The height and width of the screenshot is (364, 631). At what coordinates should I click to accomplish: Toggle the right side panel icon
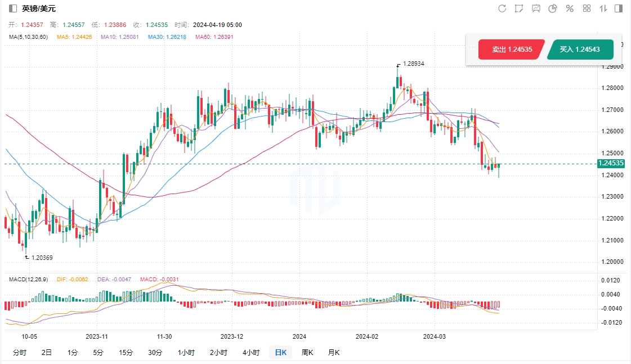pyautogui.click(x=619, y=8)
